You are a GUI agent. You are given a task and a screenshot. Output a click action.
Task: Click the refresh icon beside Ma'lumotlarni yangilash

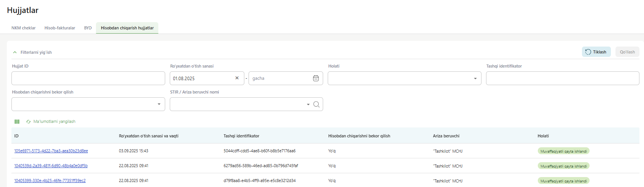pyautogui.click(x=29, y=122)
